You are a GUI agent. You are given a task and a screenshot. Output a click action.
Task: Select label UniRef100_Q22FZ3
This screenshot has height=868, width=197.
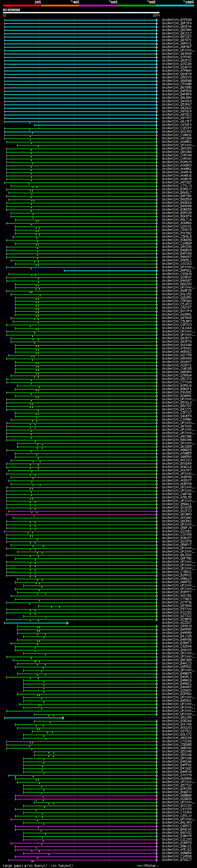click(x=176, y=511)
